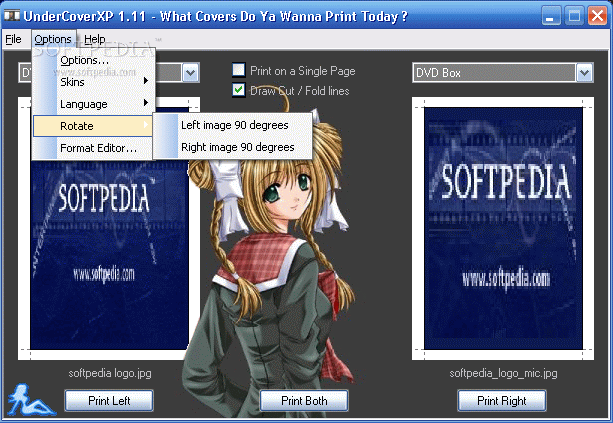Screen dimensions: 613x423
Task: Select the right cover preview image
Action: 504,228
